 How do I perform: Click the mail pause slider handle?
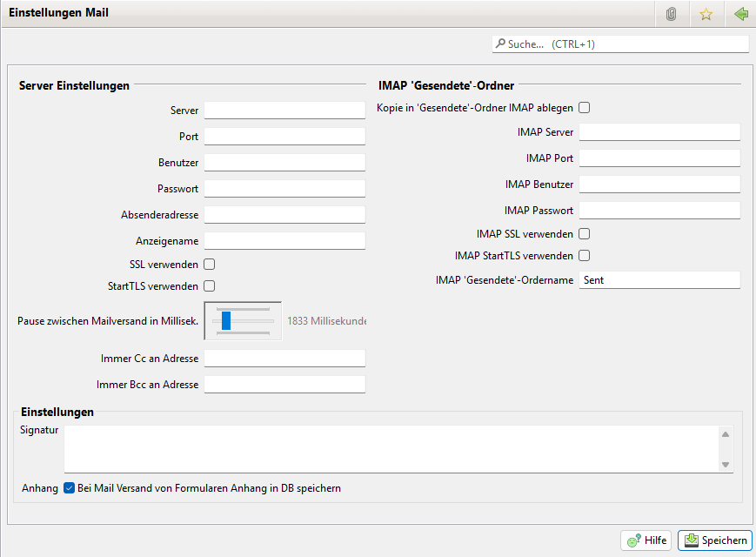tap(226, 320)
